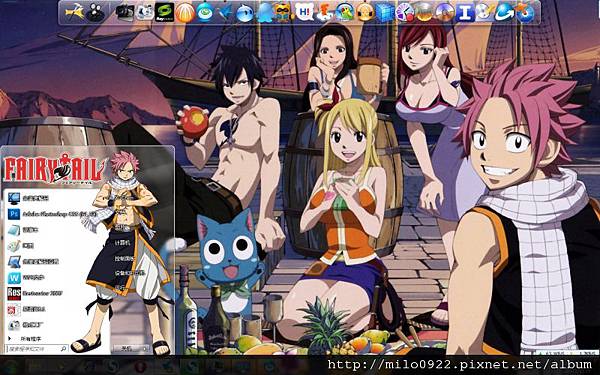The width and height of the screenshot is (600, 375).
Task: Open the blue dolphin dock icon
Action: (245, 13)
